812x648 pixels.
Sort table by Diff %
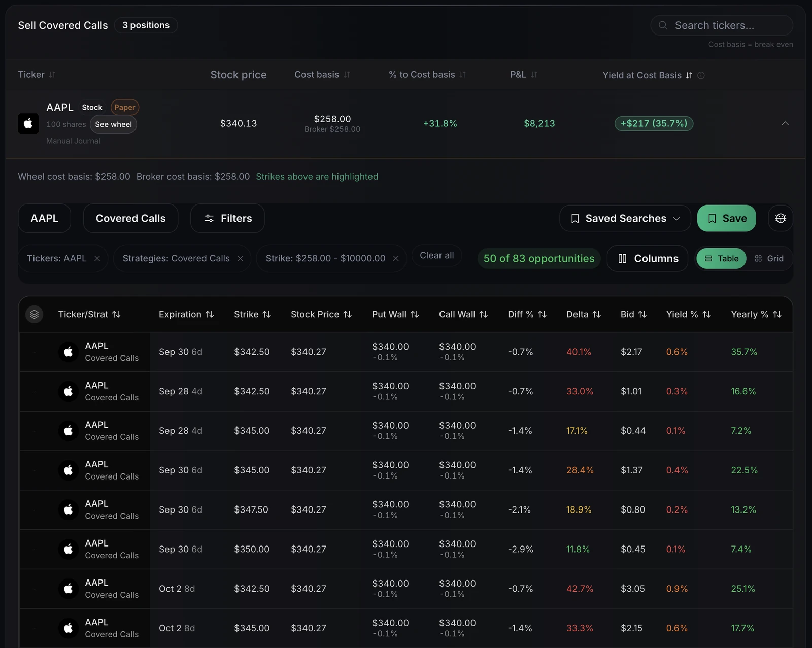click(527, 314)
